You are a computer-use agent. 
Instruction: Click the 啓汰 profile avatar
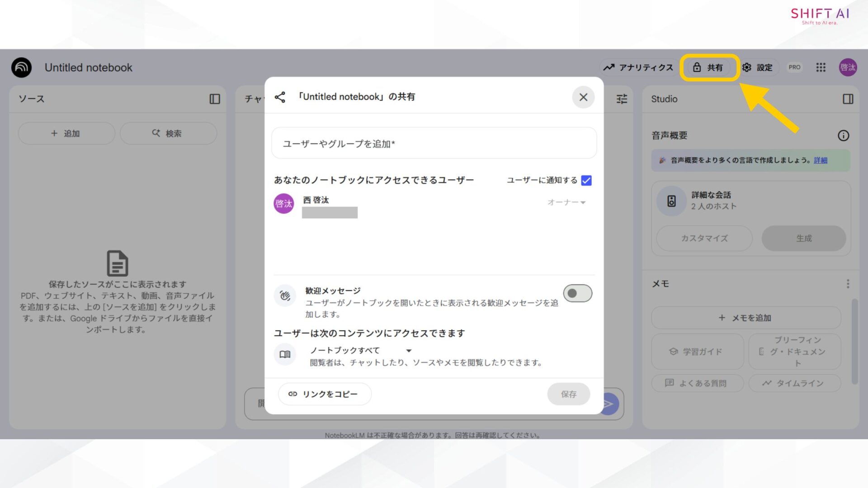pyautogui.click(x=848, y=67)
